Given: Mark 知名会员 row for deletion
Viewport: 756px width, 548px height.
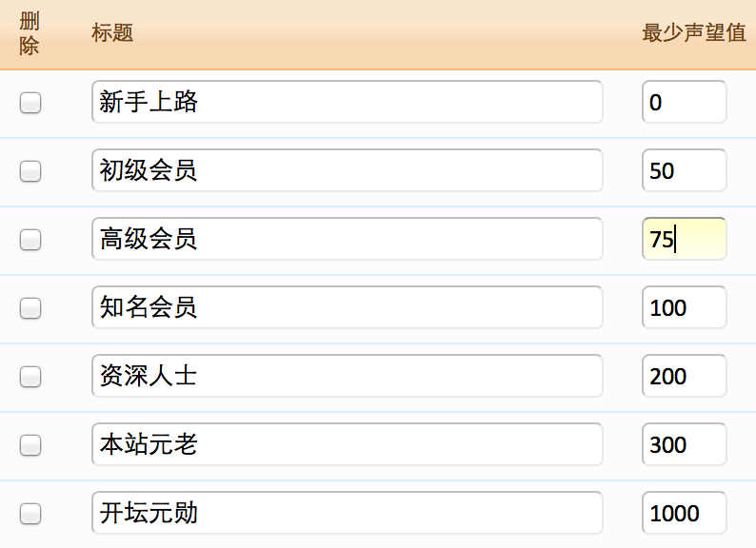Looking at the screenshot, I should pos(30,308).
